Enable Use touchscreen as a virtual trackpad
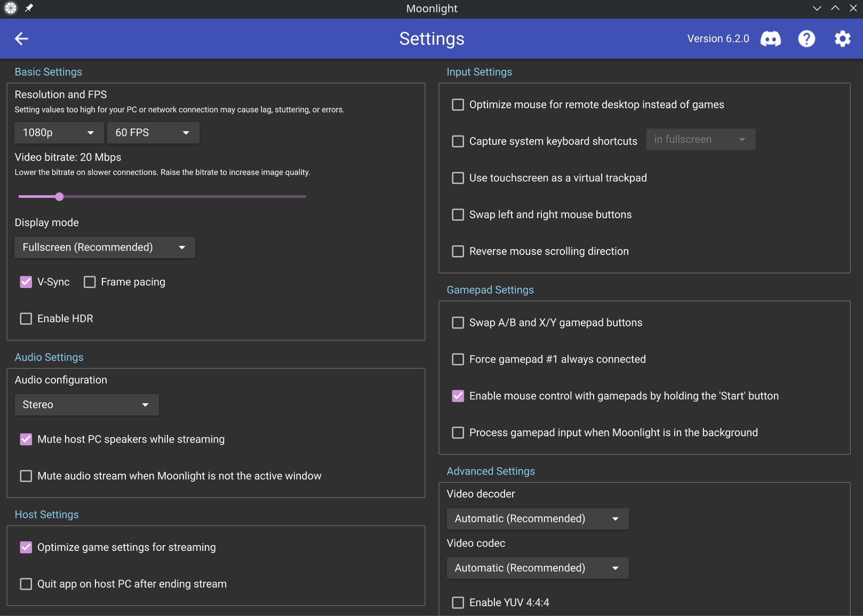Image resolution: width=863 pixels, height=616 pixels. pos(458,178)
